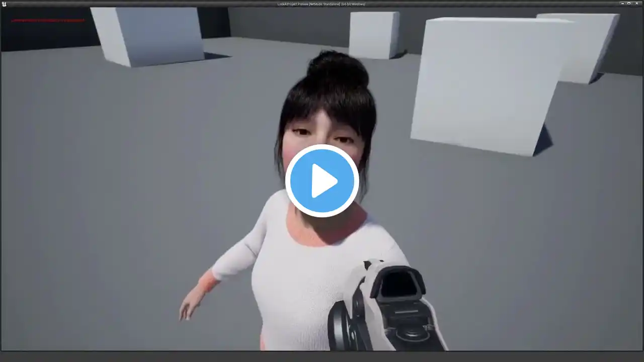Minimize the LookAtProject Preview window
Screen dimensions: 644x362
point(622,4)
